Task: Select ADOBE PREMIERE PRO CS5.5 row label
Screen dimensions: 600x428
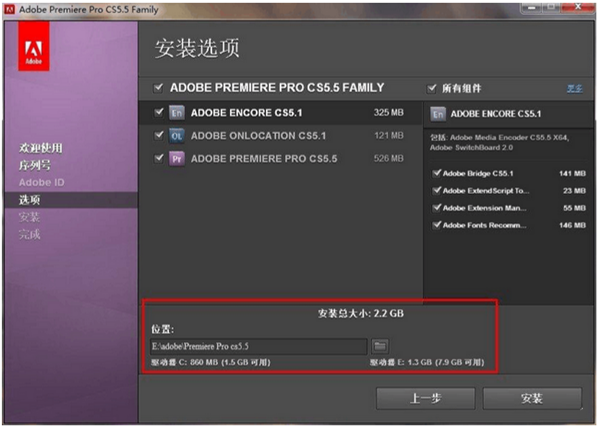Action: tap(264, 159)
